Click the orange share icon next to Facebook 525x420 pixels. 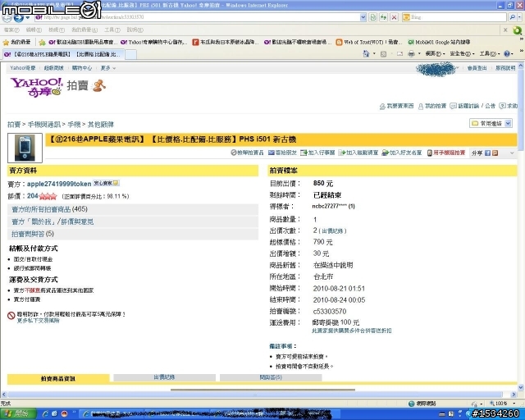point(495,153)
